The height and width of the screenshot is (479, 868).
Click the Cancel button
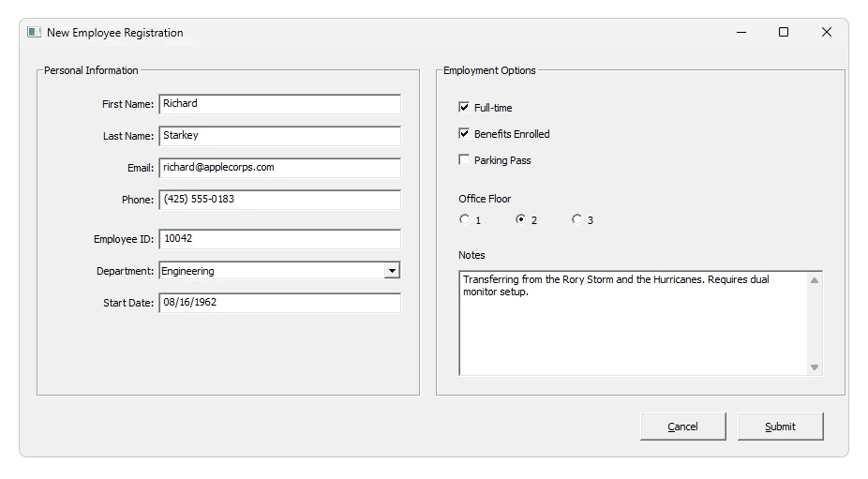pos(682,427)
